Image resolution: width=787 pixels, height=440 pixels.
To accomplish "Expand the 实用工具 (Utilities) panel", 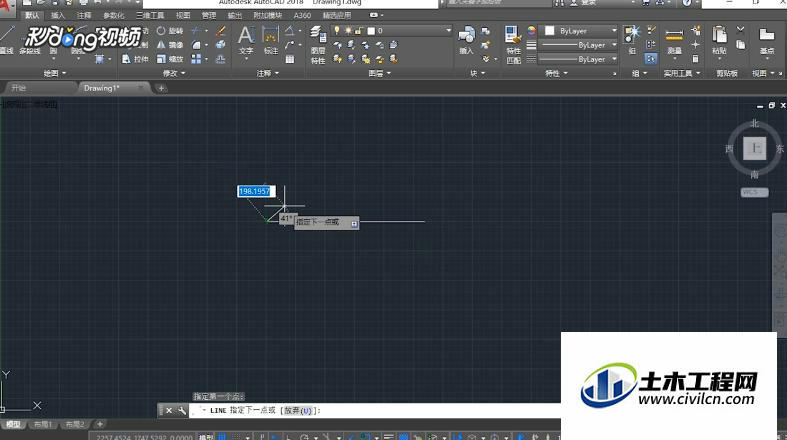I will [x=682, y=73].
